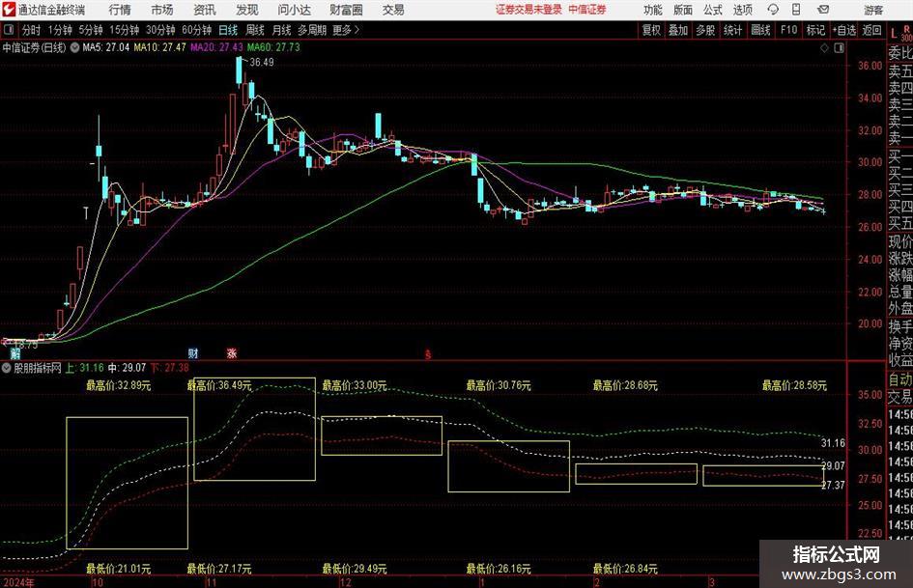
Task: Click the diamond icon at chart top-right
Action: coord(824,48)
